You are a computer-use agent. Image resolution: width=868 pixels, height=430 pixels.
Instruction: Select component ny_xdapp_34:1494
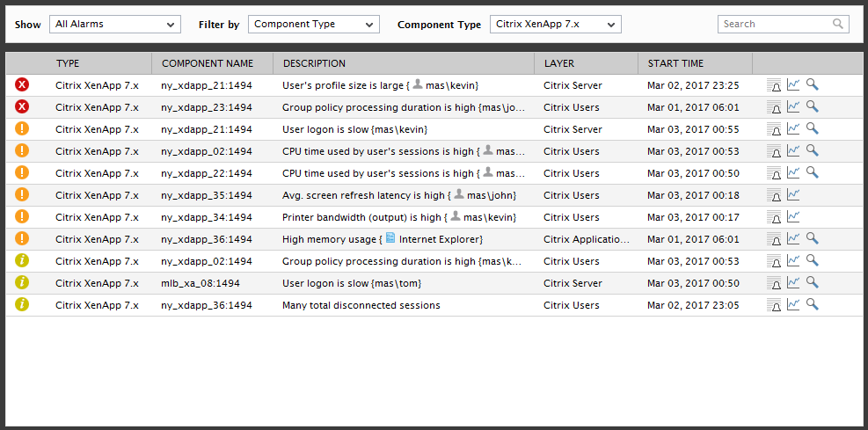point(207,217)
